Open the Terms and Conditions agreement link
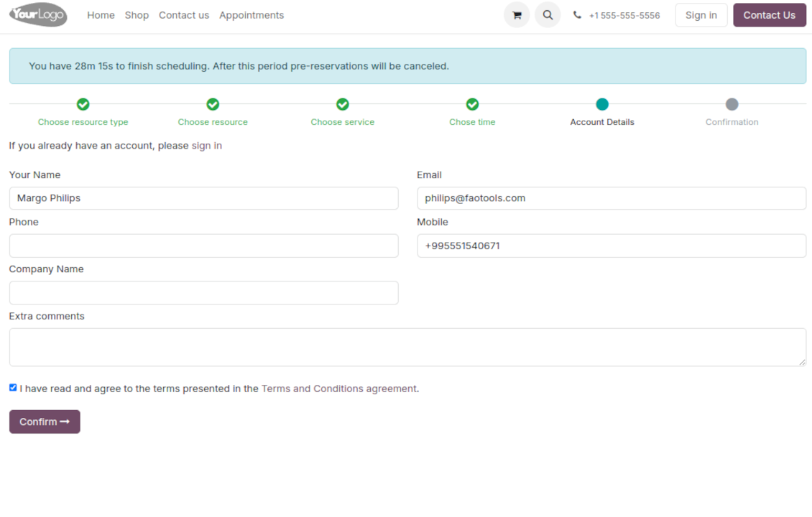This screenshot has height=517, width=812. point(339,388)
